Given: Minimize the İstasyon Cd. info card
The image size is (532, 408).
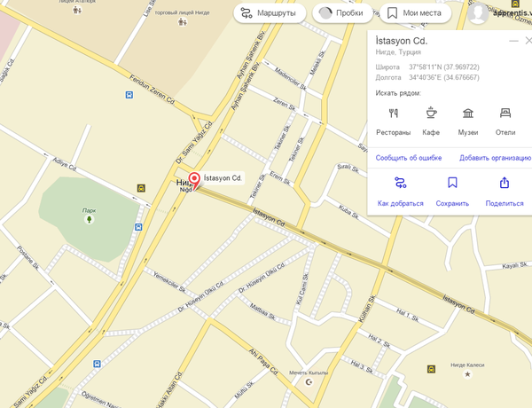Looking at the screenshot, I should [x=513, y=41].
